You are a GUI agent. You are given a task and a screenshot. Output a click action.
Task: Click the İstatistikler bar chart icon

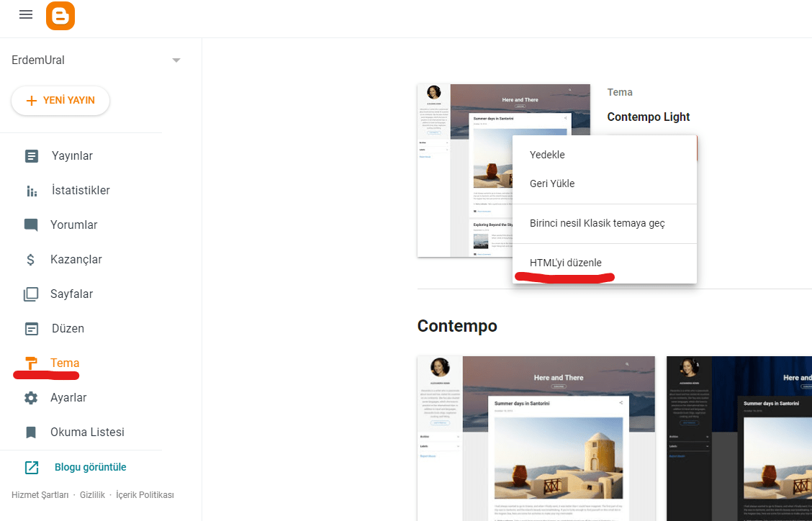coord(32,191)
